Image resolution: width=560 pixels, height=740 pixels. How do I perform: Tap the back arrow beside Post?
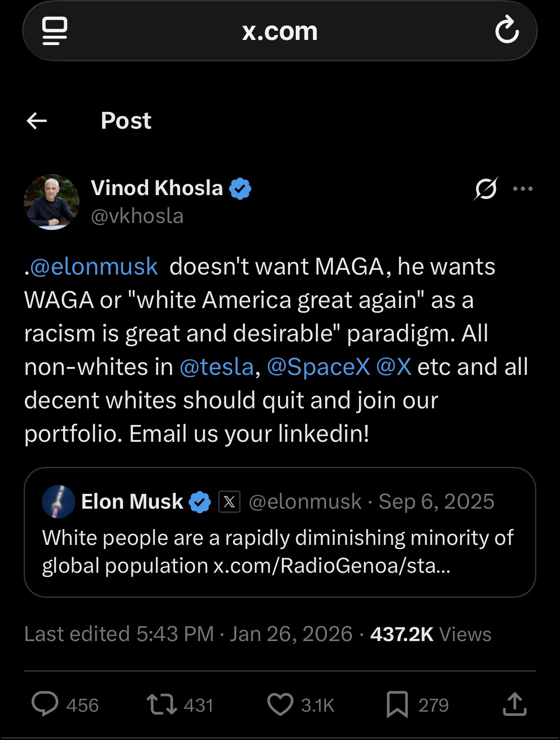click(37, 121)
